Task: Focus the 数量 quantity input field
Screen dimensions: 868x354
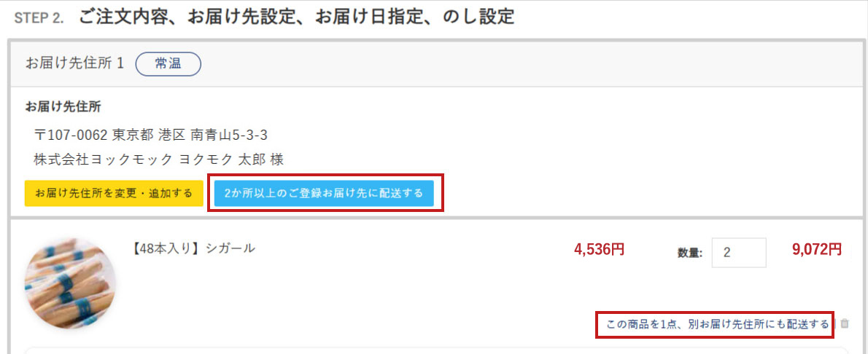Action: [x=738, y=253]
